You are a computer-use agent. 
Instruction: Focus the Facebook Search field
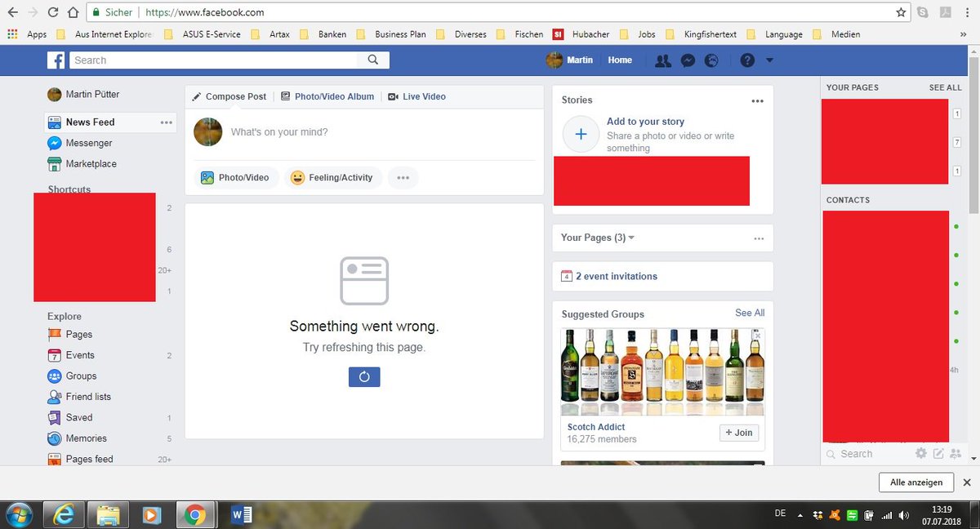click(x=213, y=60)
